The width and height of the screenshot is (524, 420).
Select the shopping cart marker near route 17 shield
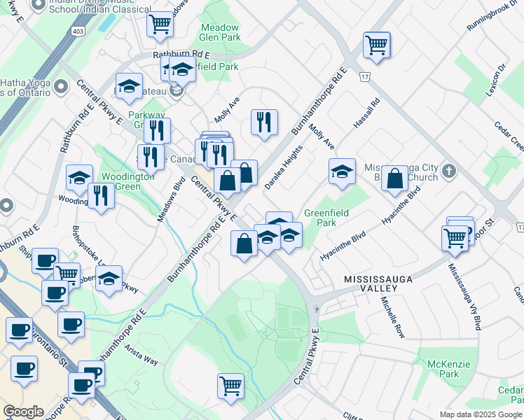click(x=377, y=45)
